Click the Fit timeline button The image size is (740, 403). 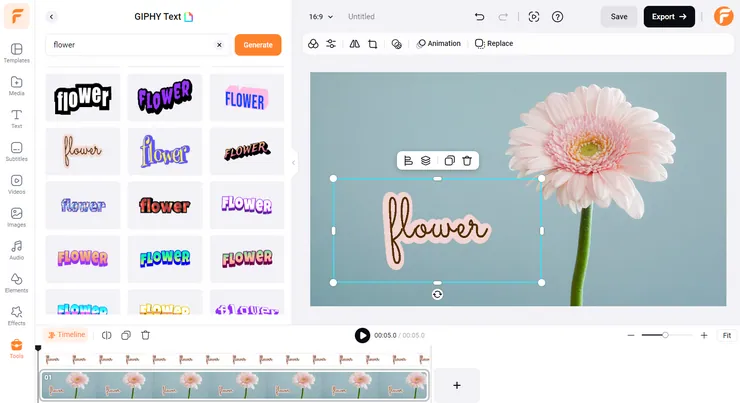pyautogui.click(x=727, y=336)
